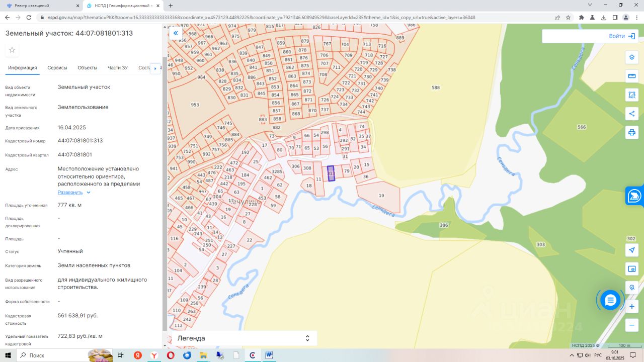The image size is (644, 362).
Task: Open the Части ЗУ tab
Action: [118, 68]
